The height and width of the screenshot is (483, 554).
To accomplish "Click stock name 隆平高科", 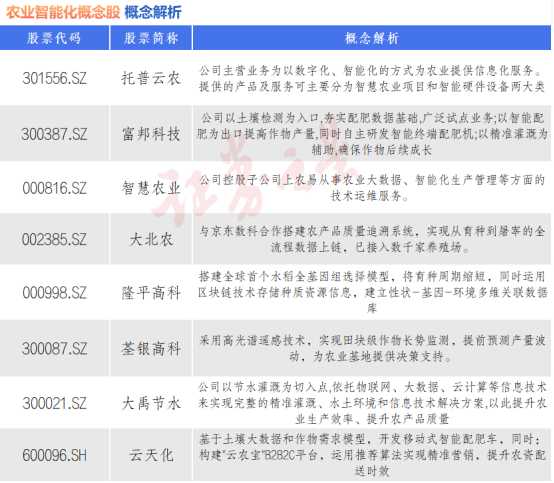I will [151, 293].
